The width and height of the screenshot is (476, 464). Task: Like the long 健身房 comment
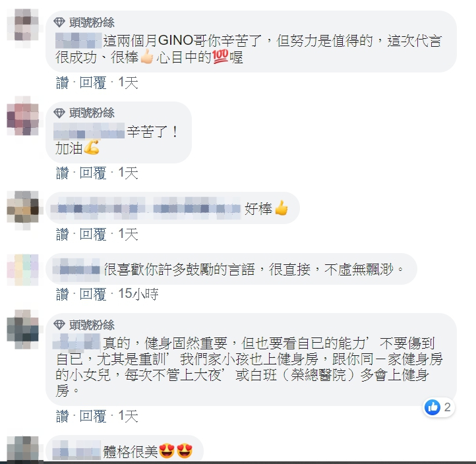[x=62, y=416]
